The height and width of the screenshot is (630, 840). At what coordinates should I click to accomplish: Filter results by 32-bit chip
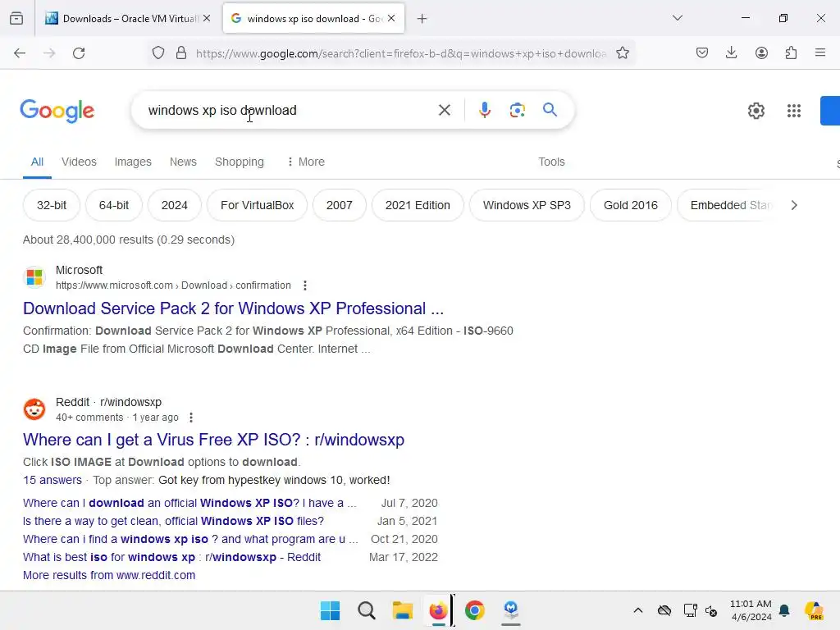tap(52, 205)
